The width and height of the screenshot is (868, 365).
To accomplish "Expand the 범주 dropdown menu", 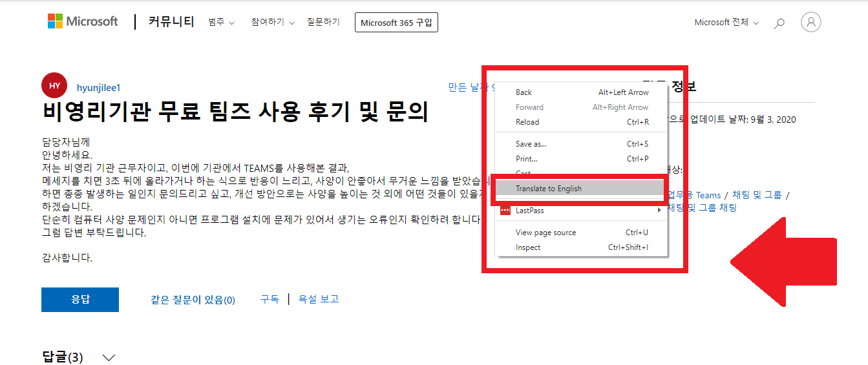I will tap(222, 22).
